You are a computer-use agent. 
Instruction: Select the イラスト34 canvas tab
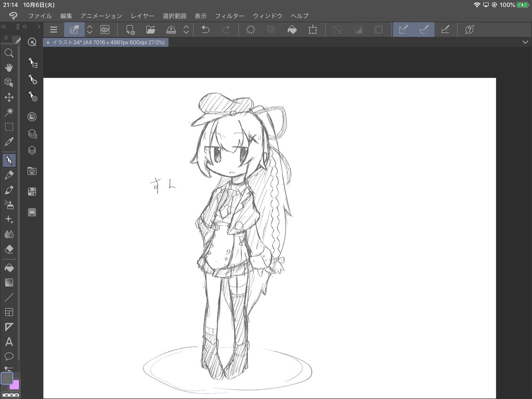coord(106,43)
